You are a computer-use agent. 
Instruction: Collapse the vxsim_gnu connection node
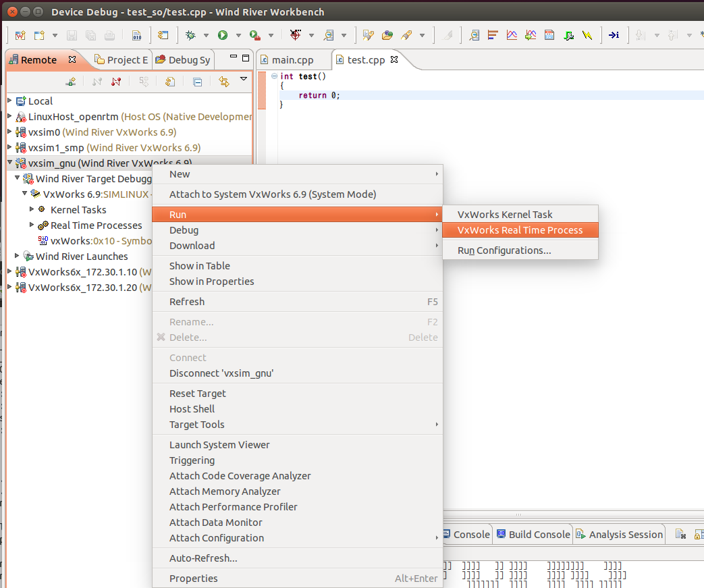coord(9,162)
